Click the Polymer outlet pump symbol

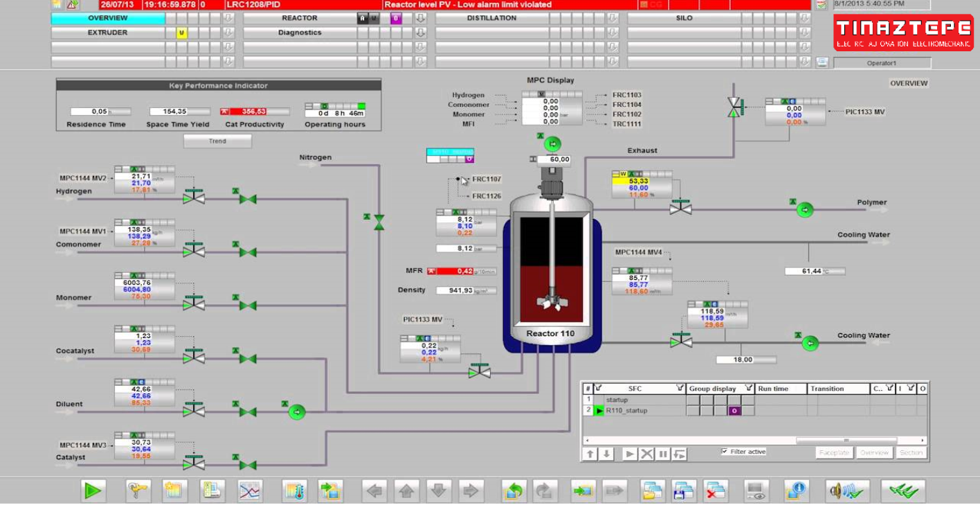click(804, 209)
